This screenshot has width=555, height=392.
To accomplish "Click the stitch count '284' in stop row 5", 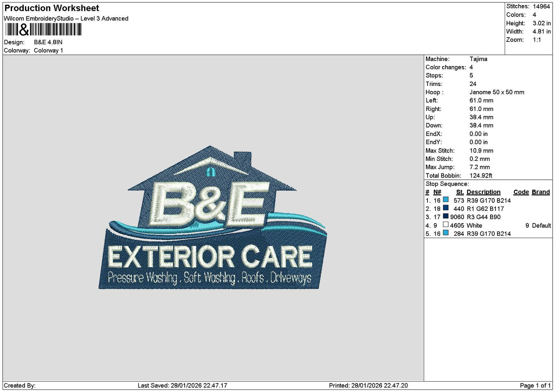I will coord(459,233).
